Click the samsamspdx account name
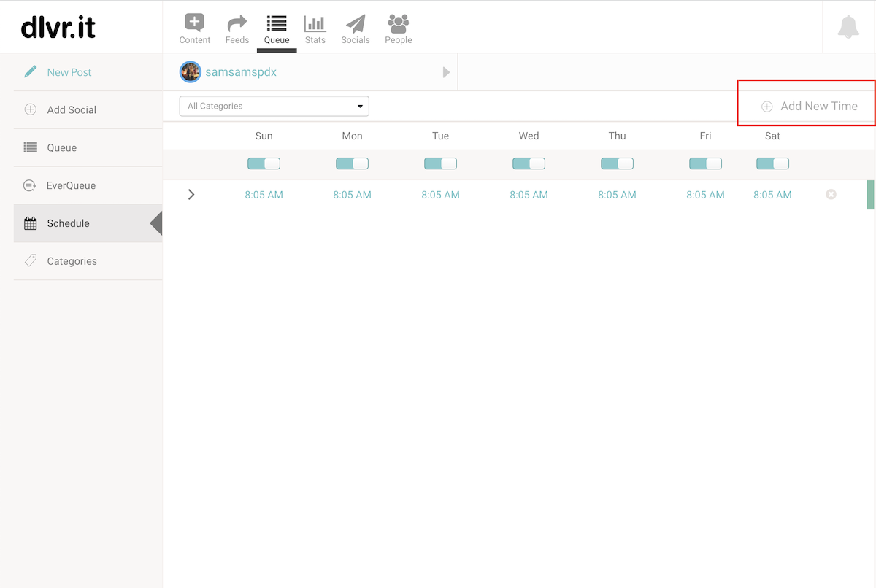The image size is (876, 588). [241, 72]
